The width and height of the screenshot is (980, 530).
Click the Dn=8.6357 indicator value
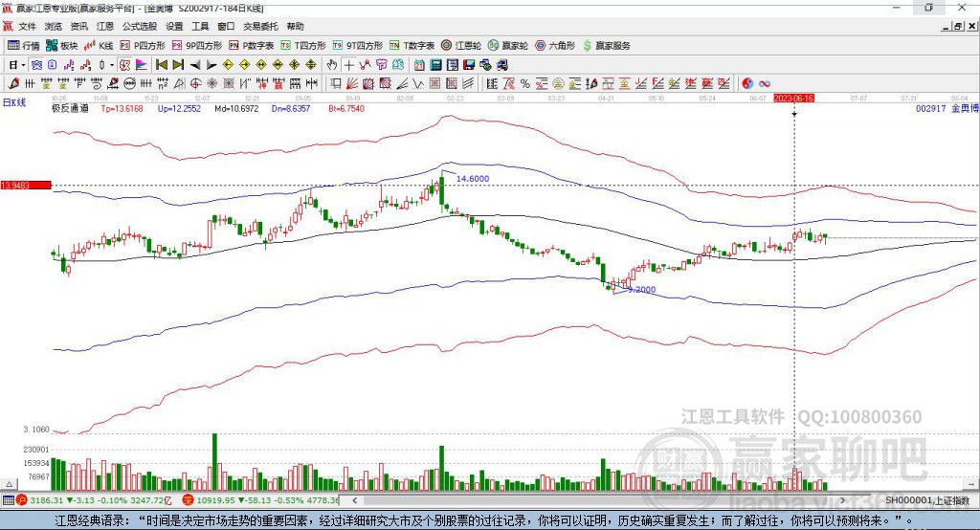(x=291, y=108)
